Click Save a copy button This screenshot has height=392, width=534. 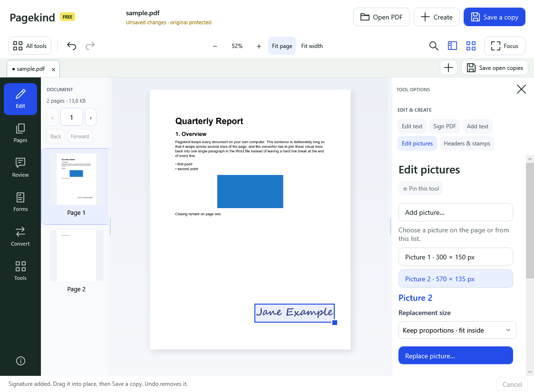pos(495,17)
